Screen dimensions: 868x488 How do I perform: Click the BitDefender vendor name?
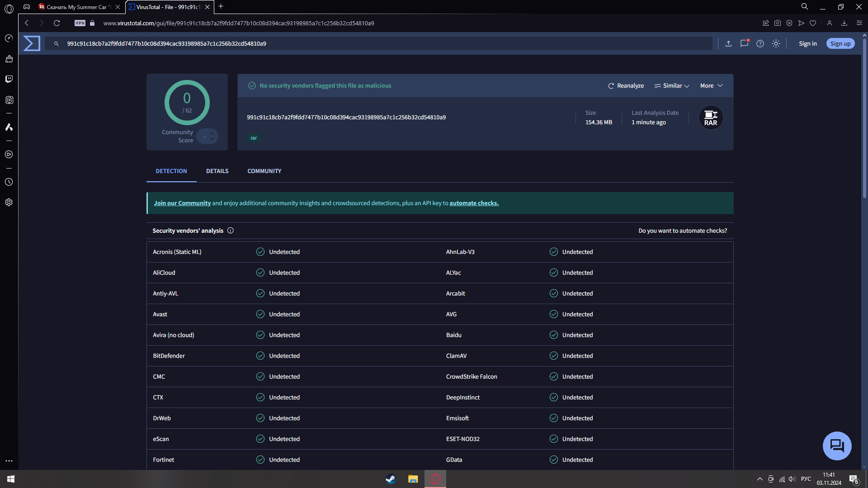(169, 356)
